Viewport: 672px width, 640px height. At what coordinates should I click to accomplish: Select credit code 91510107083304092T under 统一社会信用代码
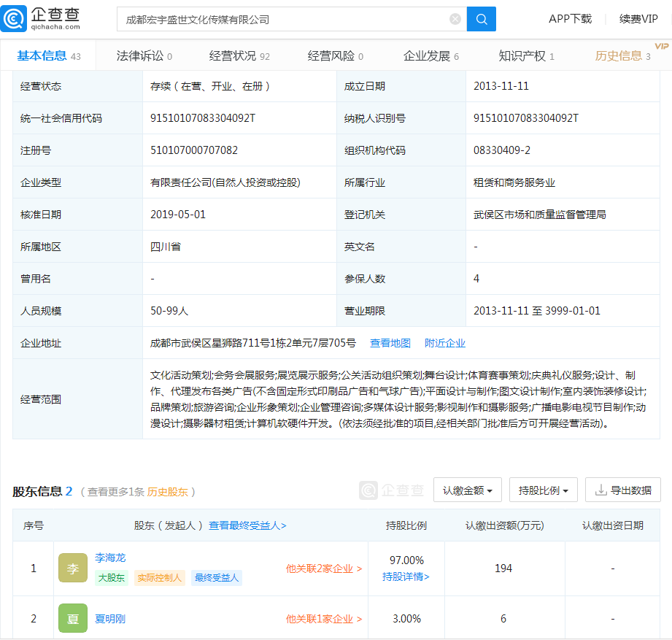tap(203, 118)
